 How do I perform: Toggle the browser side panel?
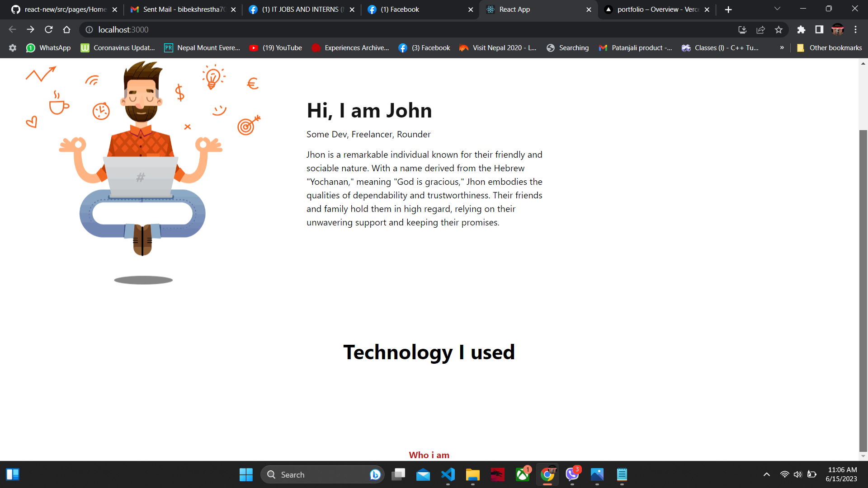point(819,30)
